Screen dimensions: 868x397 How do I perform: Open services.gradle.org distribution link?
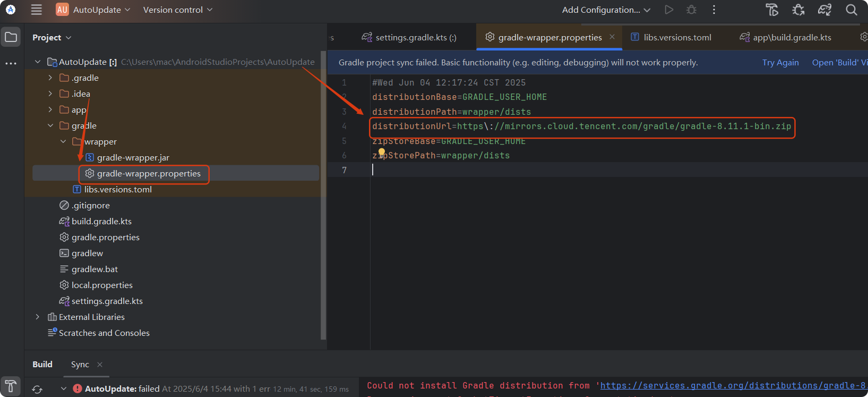(734, 385)
